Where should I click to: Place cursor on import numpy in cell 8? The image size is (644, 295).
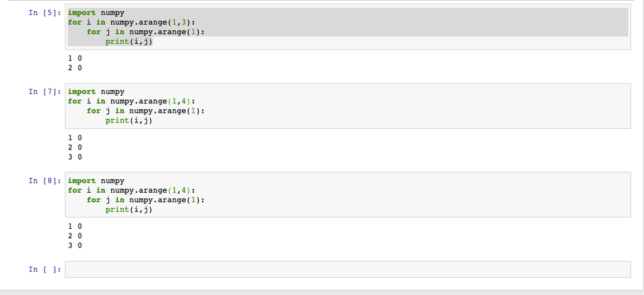(96, 181)
